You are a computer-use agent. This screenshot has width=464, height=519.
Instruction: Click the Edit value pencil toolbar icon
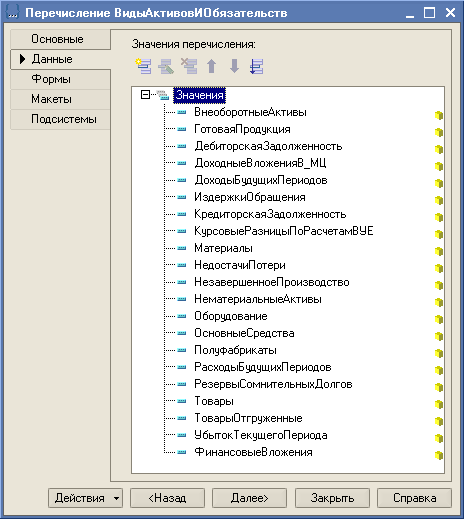point(166,66)
